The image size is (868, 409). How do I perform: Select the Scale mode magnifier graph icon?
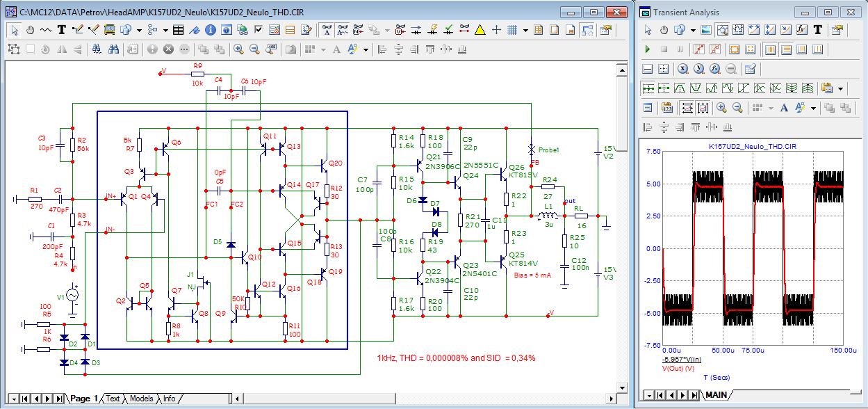(722, 30)
